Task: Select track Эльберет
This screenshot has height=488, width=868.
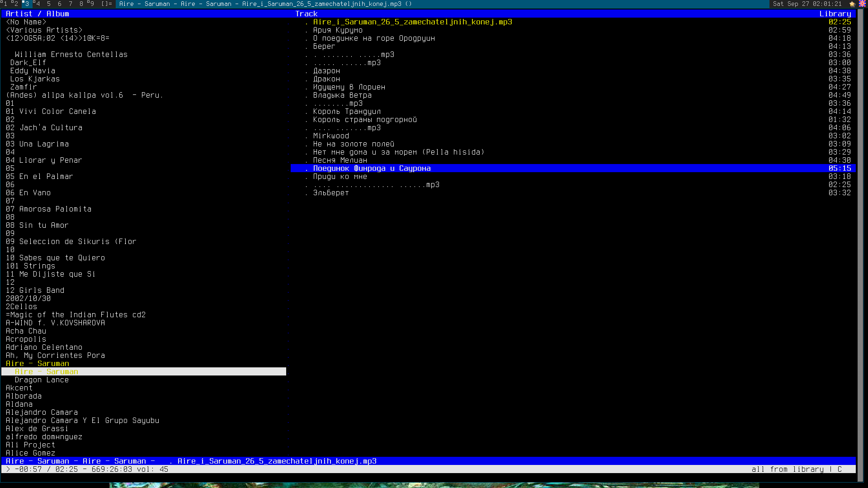Action: tap(331, 193)
